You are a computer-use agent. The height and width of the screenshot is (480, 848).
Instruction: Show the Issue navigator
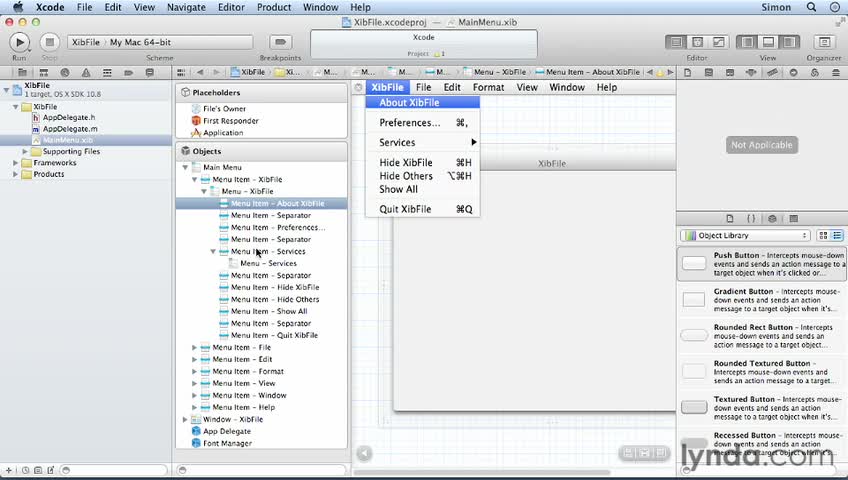click(x=86, y=72)
